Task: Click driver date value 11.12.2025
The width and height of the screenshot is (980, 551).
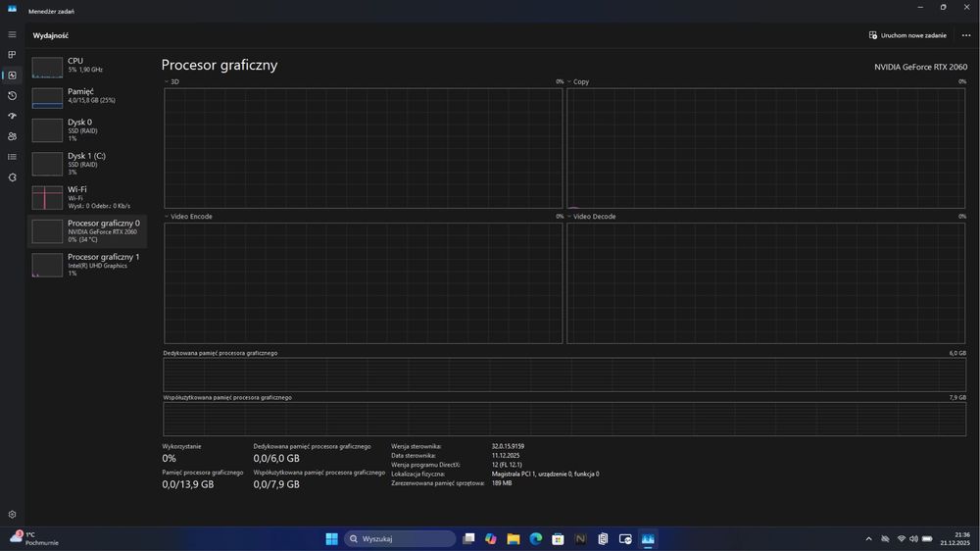Action: pyautogui.click(x=505, y=456)
